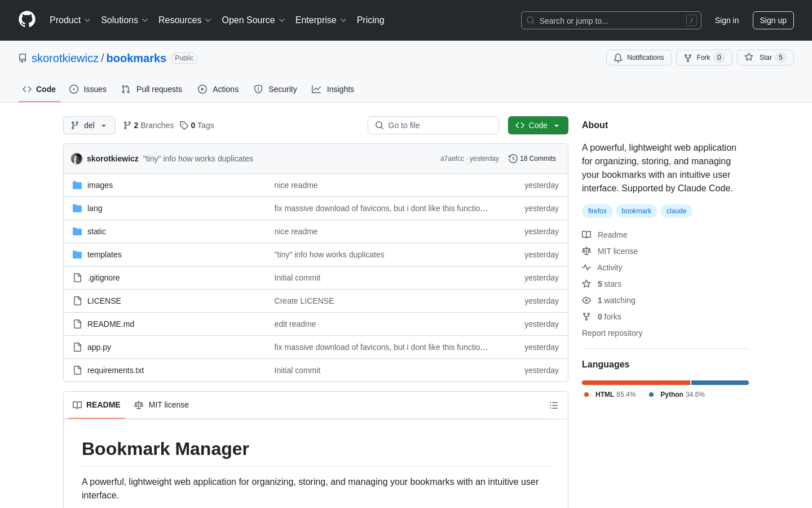
Task: Expand the Product menu
Action: coord(70,20)
